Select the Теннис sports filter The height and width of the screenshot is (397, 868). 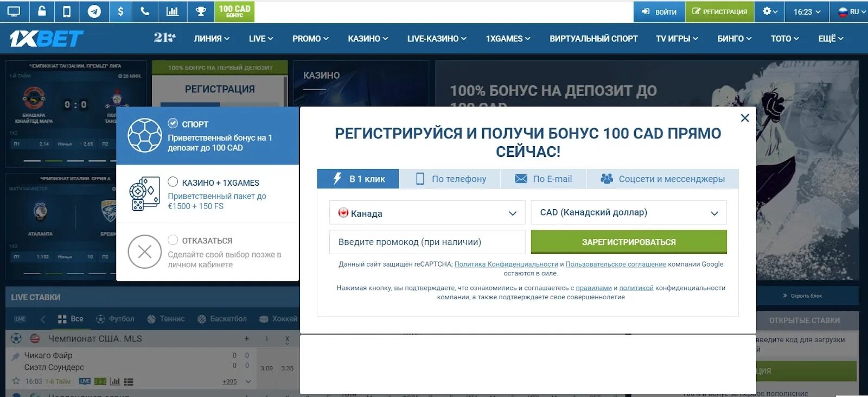pos(166,319)
